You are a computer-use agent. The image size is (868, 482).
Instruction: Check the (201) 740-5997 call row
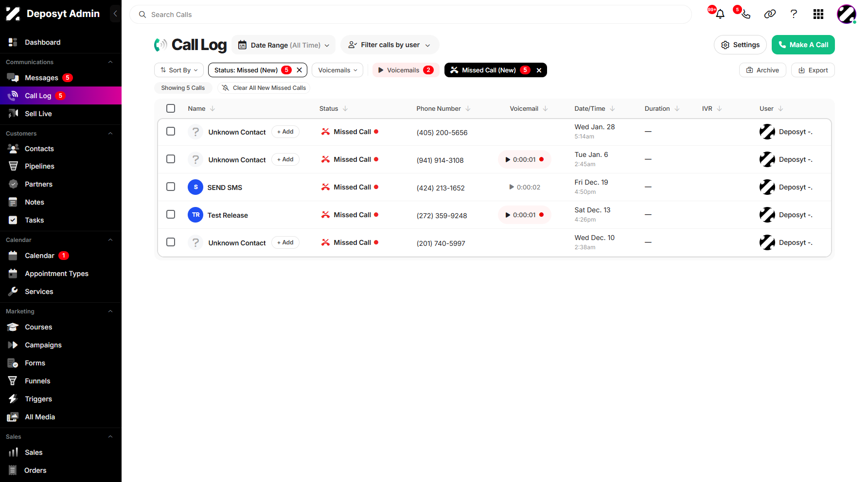click(171, 242)
